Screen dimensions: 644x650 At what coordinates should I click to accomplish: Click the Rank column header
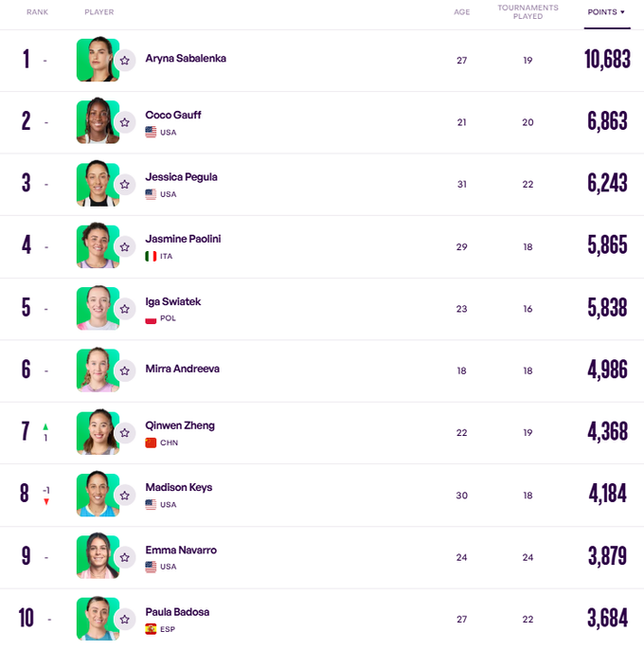(x=37, y=12)
